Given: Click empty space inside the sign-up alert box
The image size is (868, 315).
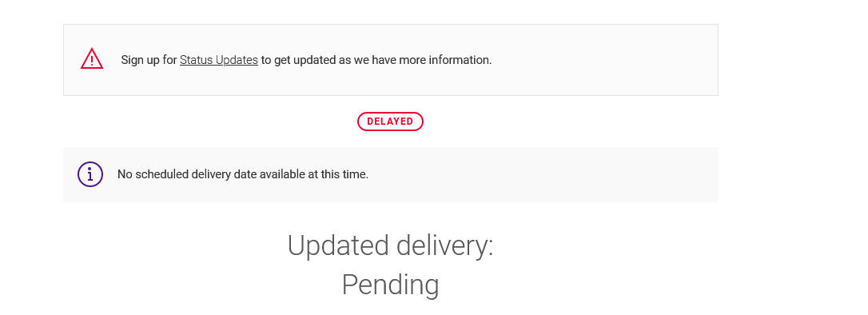Looking at the screenshot, I should tap(603, 60).
